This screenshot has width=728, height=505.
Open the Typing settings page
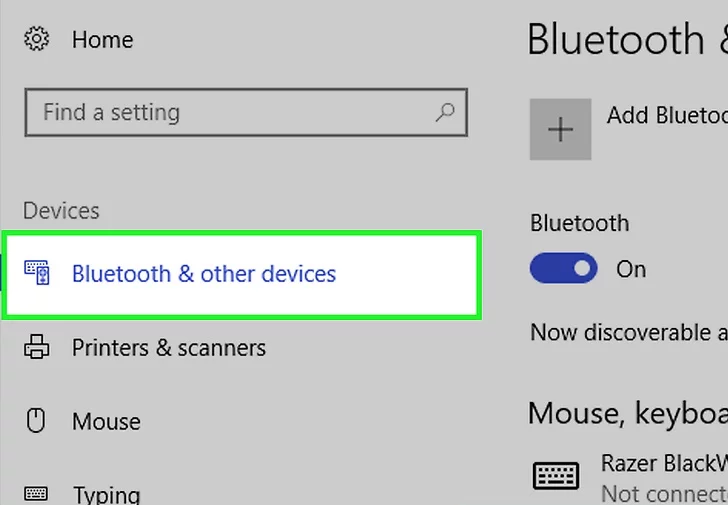[106, 494]
